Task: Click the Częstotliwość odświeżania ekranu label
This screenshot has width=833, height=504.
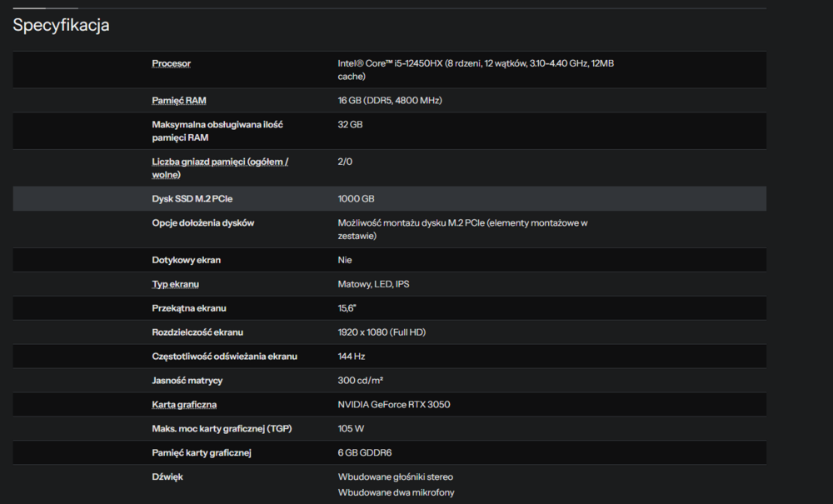Action: pyautogui.click(x=224, y=357)
